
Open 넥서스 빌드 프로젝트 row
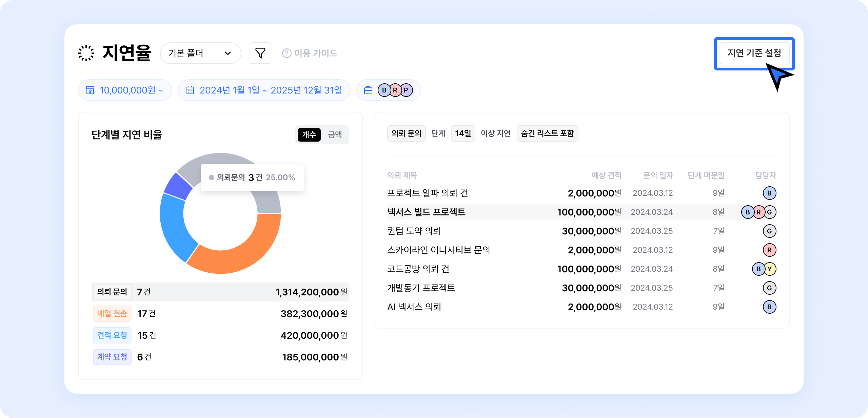[x=426, y=212]
